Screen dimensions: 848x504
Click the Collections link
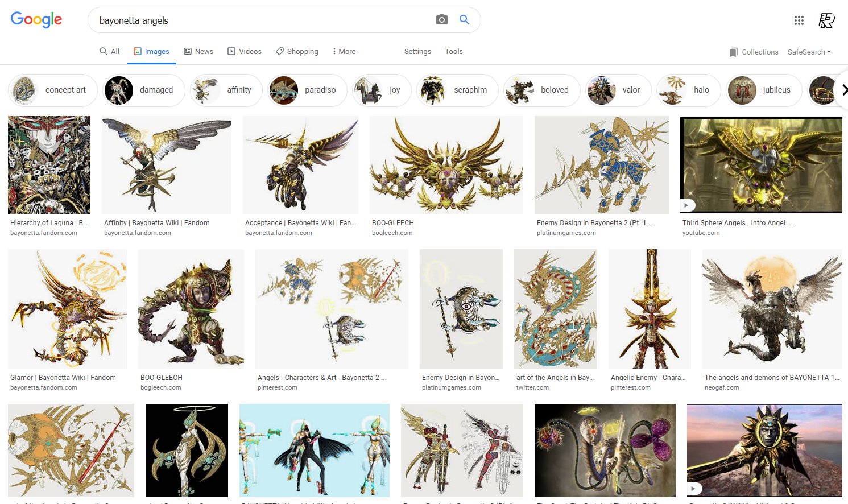[x=760, y=52]
